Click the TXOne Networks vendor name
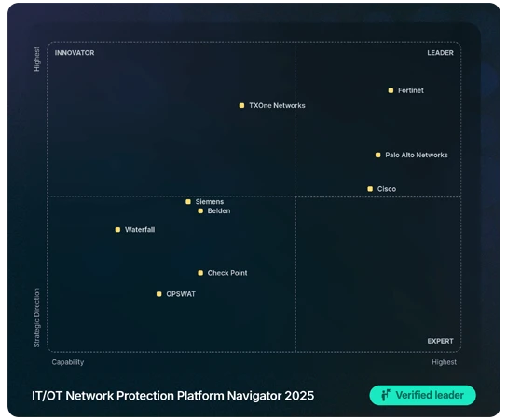 point(277,105)
